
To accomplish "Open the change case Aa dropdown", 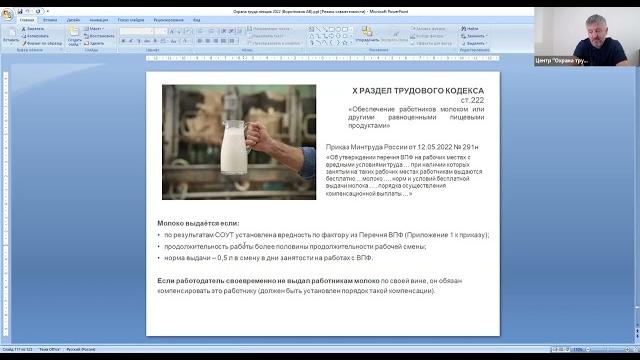I will pos(174,41).
